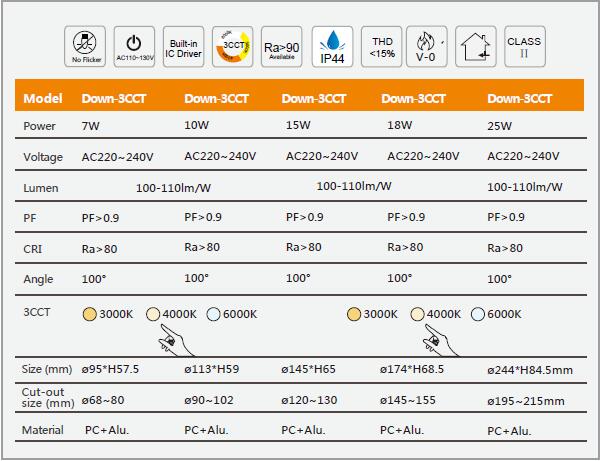
Task: Click the IP44 water drop icon
Action: coord(330,47)
